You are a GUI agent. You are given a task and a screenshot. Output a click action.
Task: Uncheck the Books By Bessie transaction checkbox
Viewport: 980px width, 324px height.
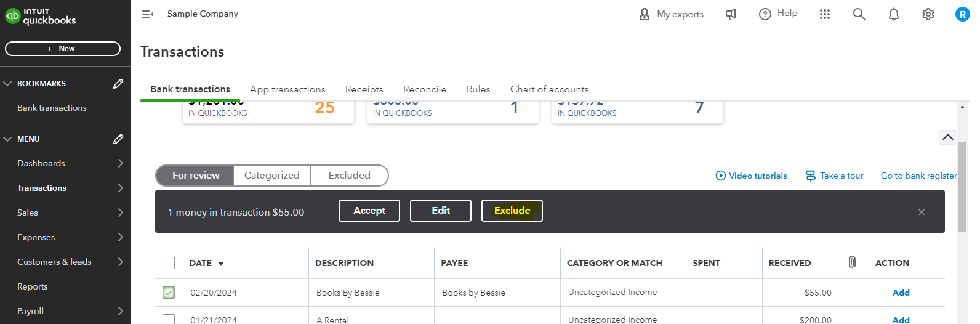[169, 293]
